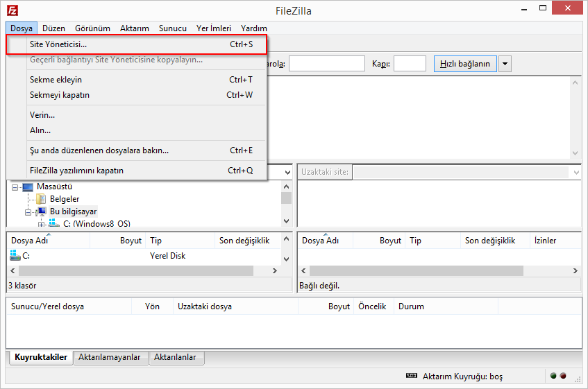The height and width of the screenshot is (389, 588).
Task: Click the Öncelik queue column header
Action: [373, 306]
